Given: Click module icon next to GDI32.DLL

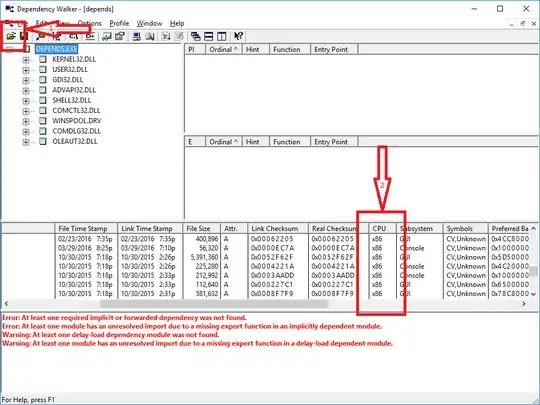Looking at the screenshot, I should (43, 80).
